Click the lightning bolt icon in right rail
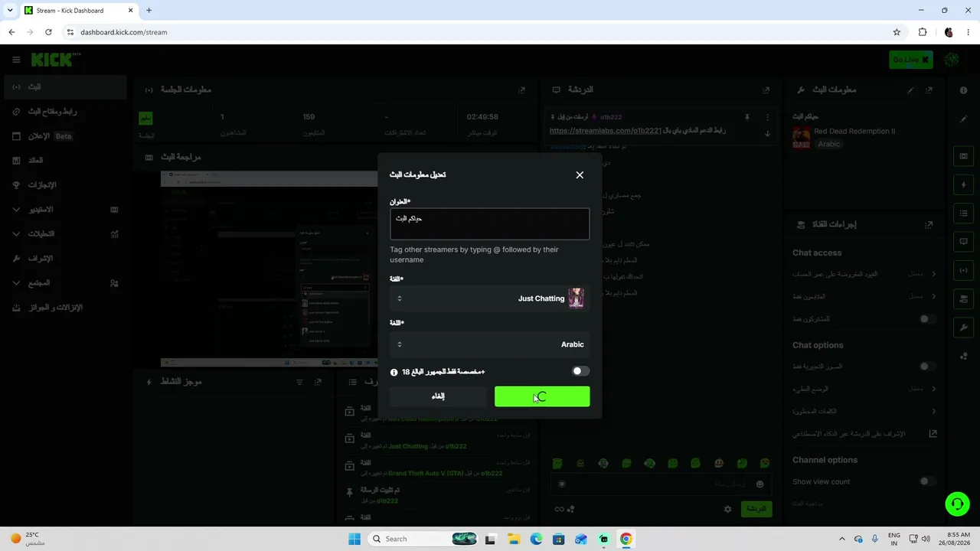The image size is (980, 551). 964,184
